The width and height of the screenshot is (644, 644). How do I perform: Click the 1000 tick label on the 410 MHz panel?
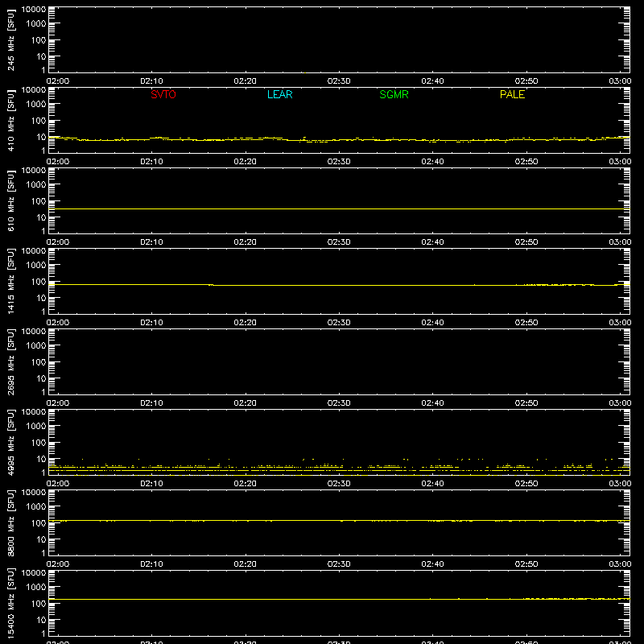(36, 105)
